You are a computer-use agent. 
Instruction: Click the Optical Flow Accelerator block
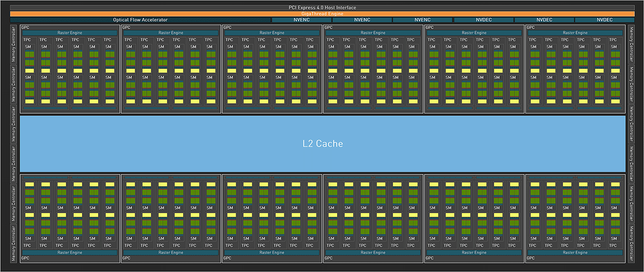coord(140,20)
